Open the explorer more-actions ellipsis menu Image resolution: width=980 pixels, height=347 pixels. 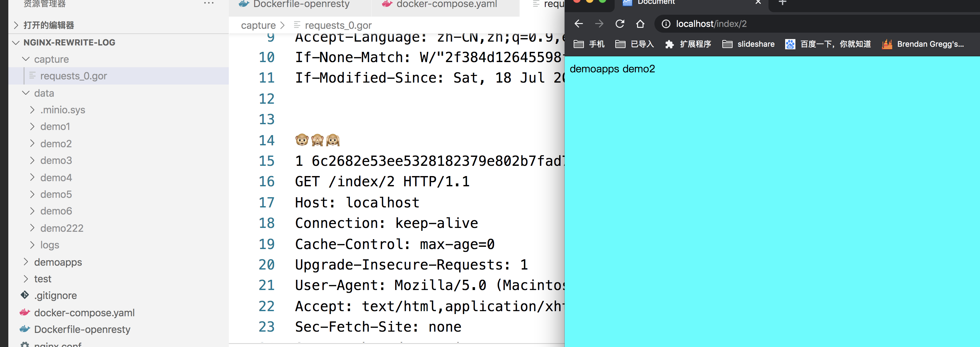pyautogui.click(x=209, y=3)
